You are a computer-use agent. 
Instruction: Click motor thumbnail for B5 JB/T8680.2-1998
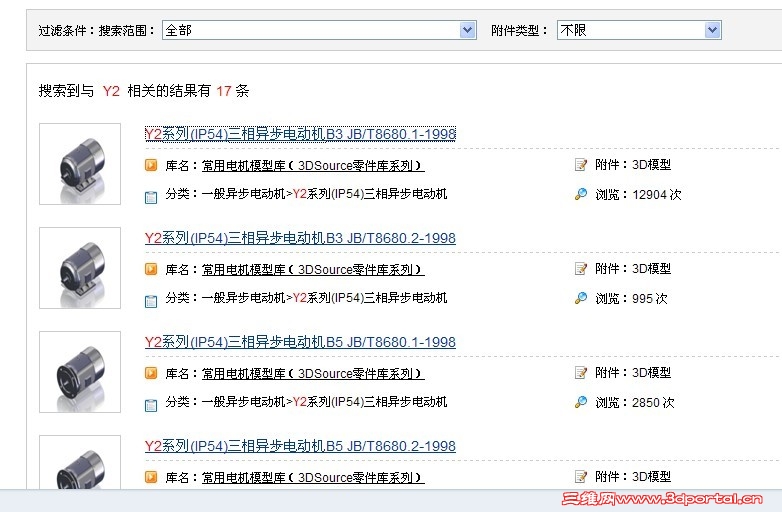point(80,462)
